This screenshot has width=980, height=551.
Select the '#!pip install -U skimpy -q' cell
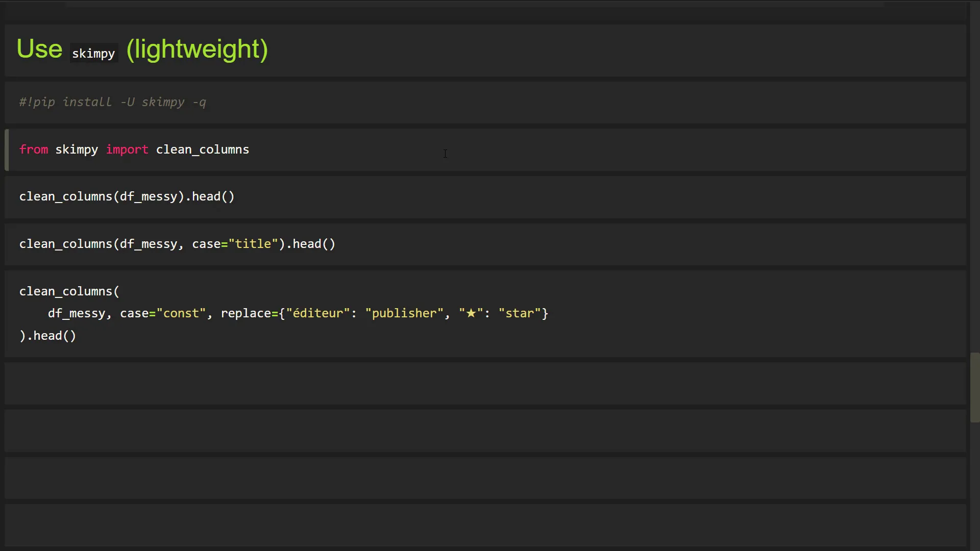click(x=485, y=103)
